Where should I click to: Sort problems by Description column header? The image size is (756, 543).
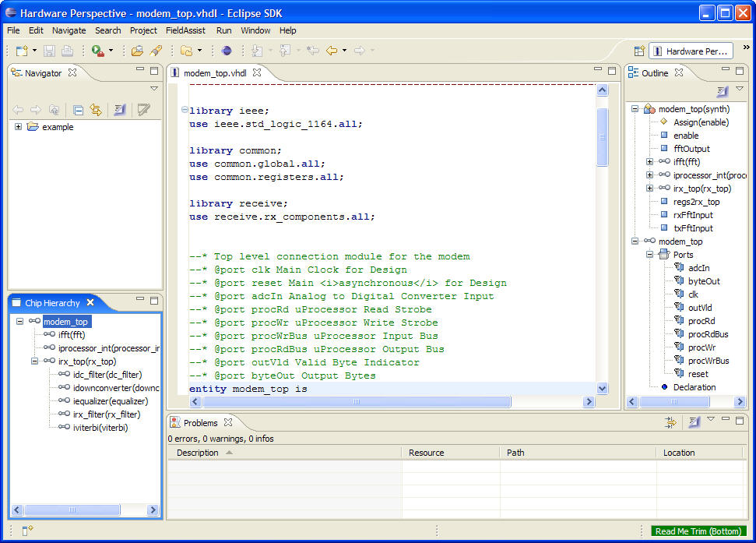(x=284, y=453)
